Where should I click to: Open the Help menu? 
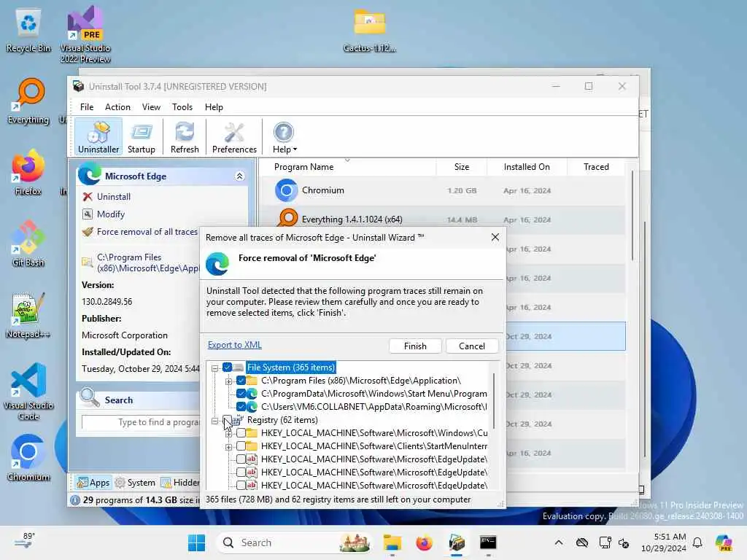point(214,107)
